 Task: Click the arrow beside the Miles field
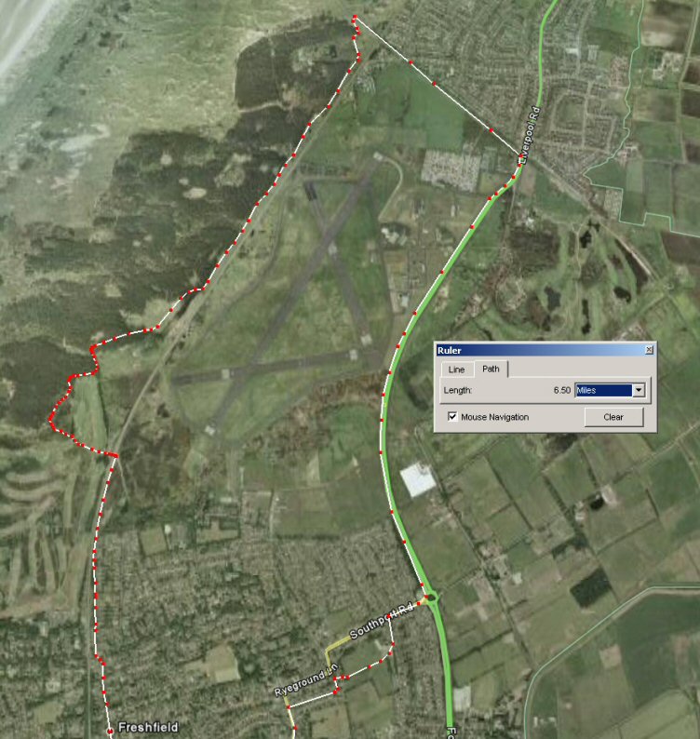click(x=639, y=390)
